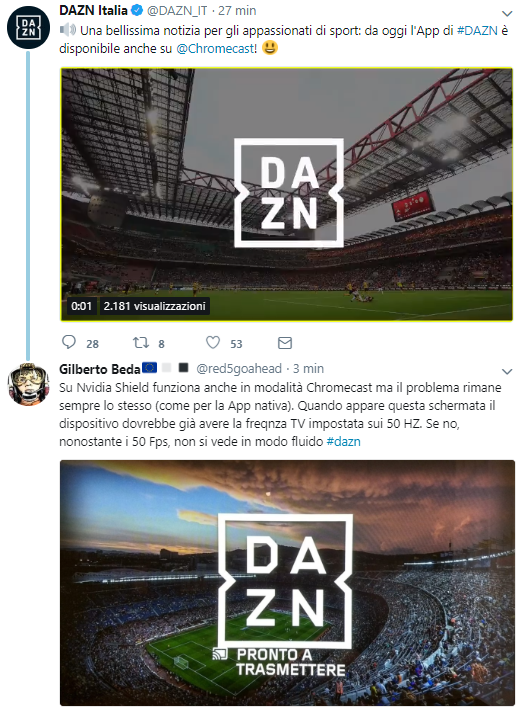Open Gilberto Beda profile avatar

click(28, 384)
